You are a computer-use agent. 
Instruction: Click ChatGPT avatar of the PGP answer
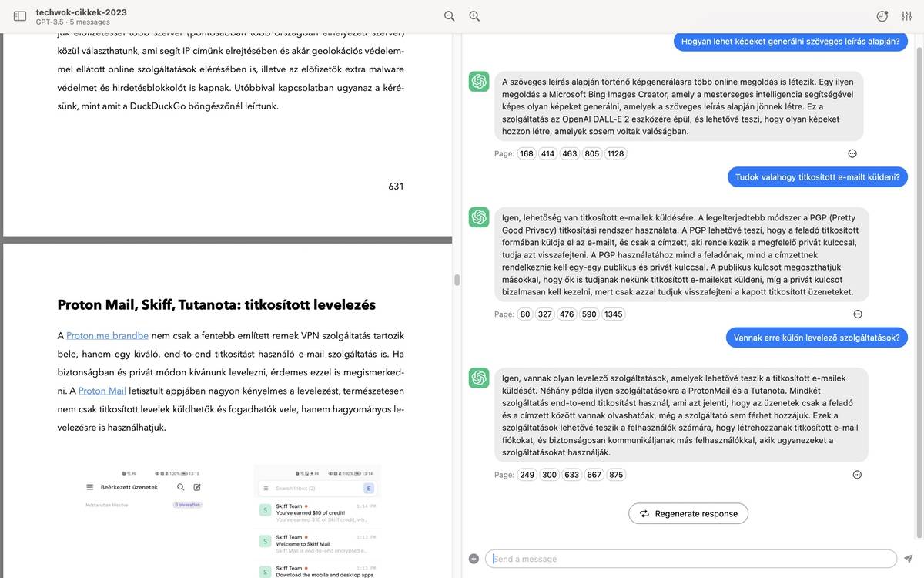[479, 217]
